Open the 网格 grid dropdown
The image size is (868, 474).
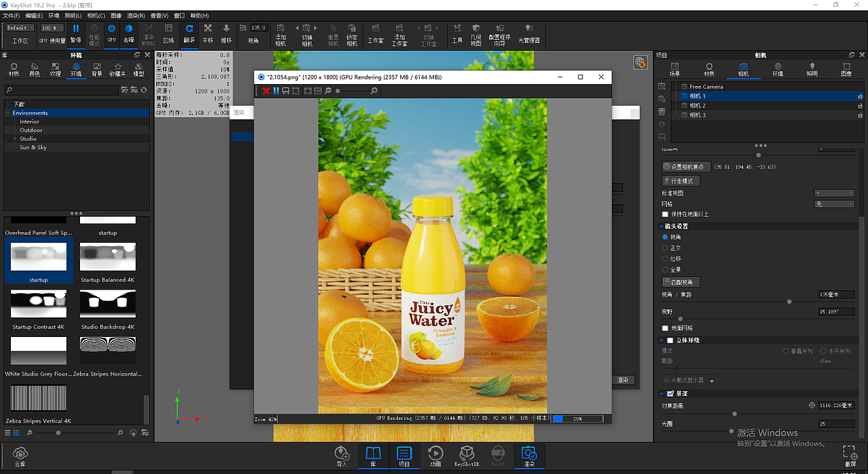coord(833,204)
